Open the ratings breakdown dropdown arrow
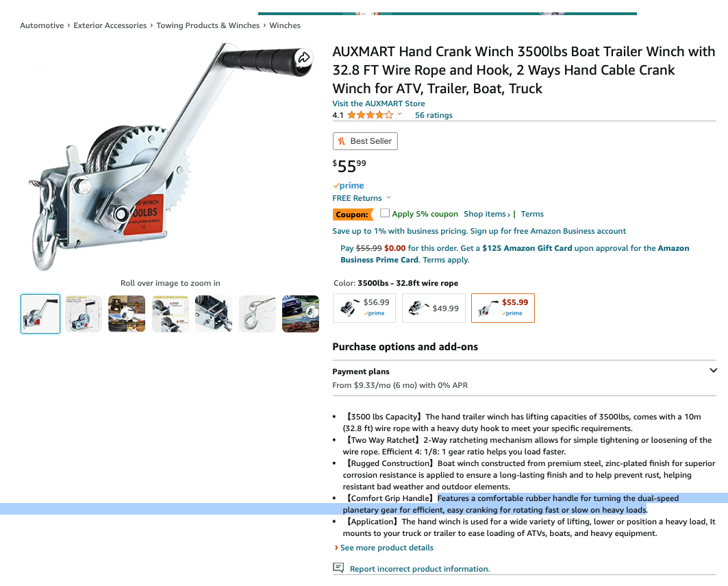Screen dimensions: 728x586 tap(400, 114)
